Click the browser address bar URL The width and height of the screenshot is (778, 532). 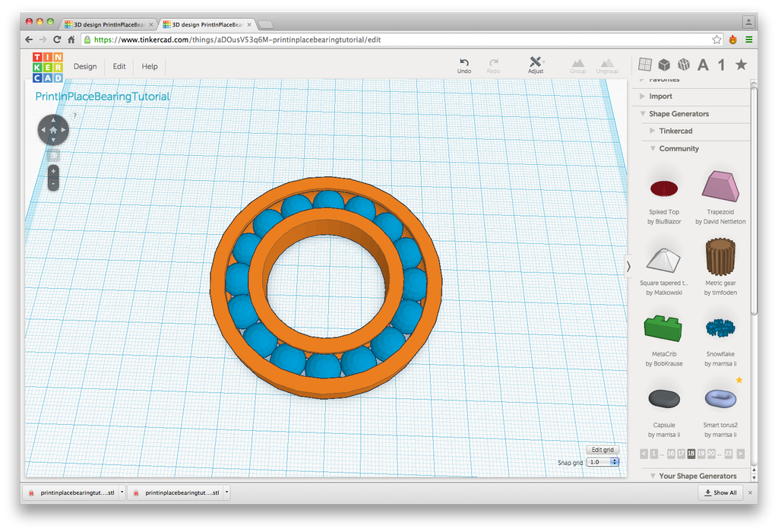237,40
